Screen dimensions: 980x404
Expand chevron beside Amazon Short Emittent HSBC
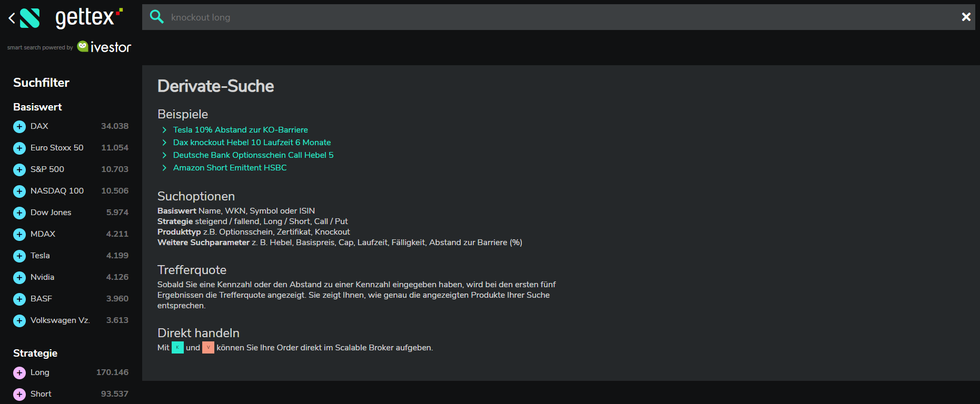pos(164,168)
